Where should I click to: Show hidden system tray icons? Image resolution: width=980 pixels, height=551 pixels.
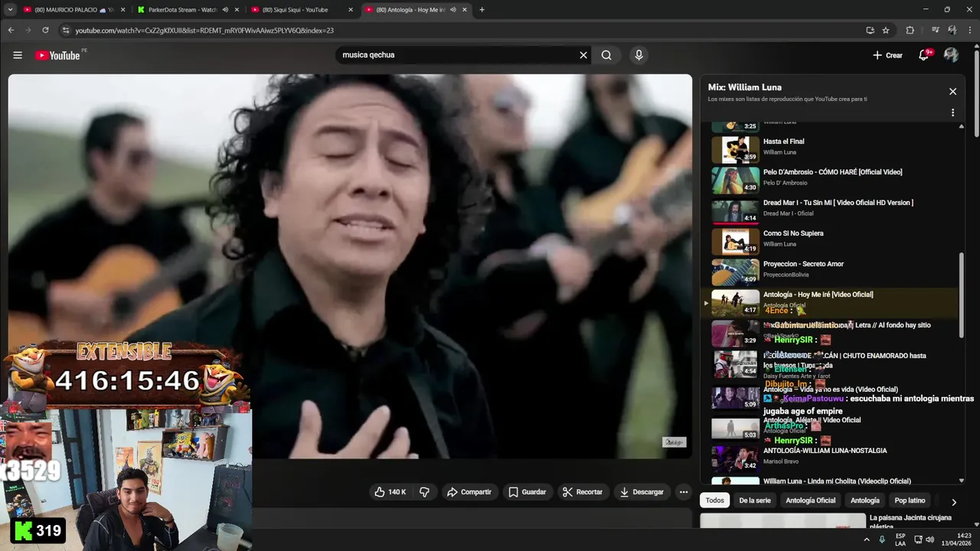867,540
